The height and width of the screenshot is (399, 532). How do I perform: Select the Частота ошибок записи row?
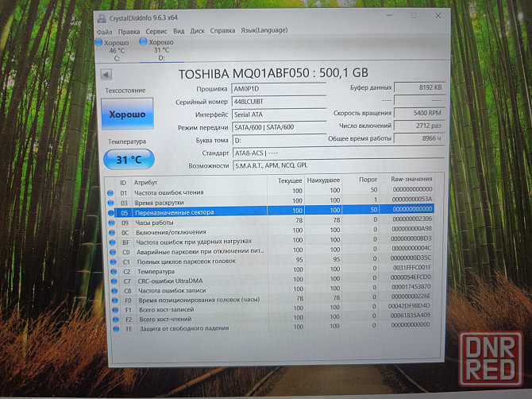273,289
